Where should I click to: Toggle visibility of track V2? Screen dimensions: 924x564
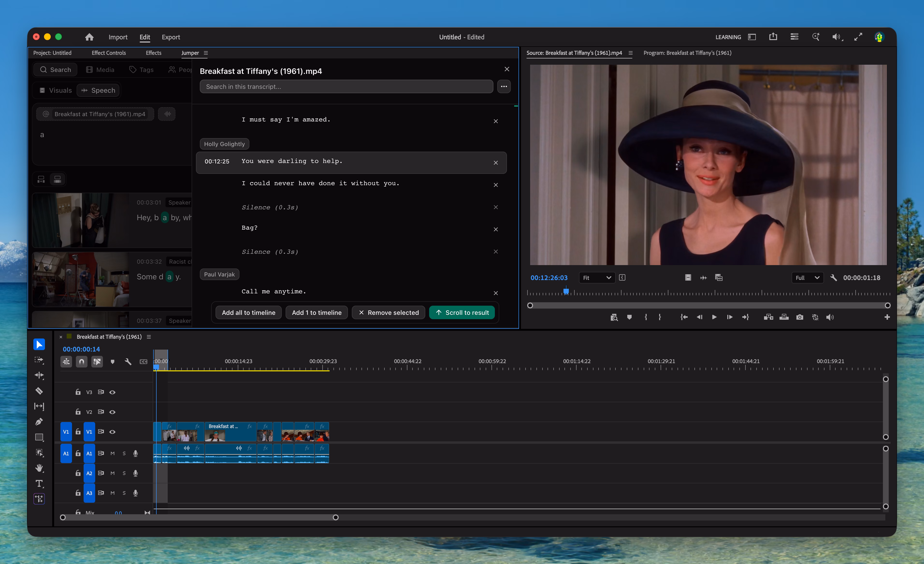point(112,412)
